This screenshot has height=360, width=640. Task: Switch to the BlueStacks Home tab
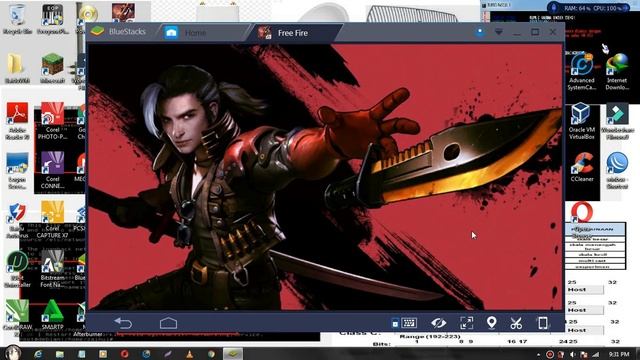pos(195,33)
